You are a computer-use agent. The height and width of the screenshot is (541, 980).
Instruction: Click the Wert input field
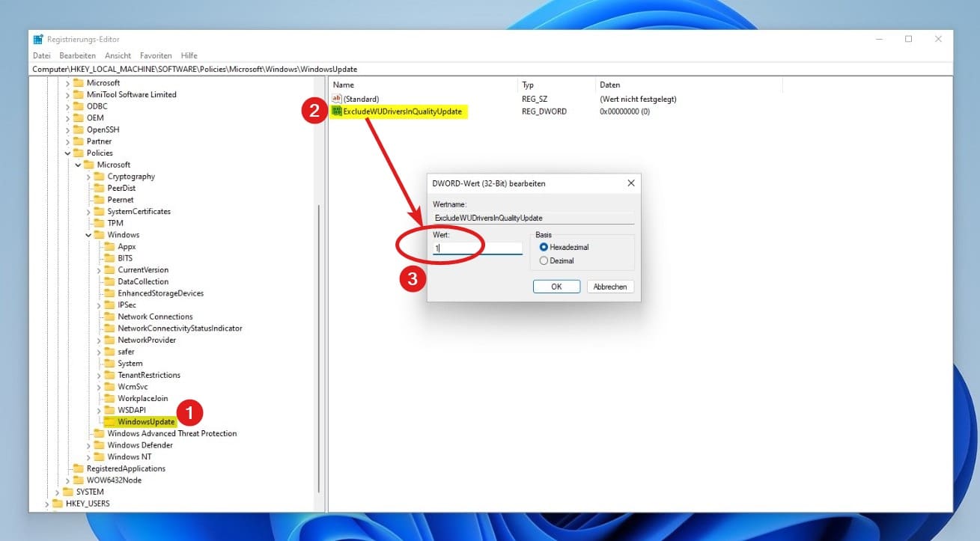point(477,248)
